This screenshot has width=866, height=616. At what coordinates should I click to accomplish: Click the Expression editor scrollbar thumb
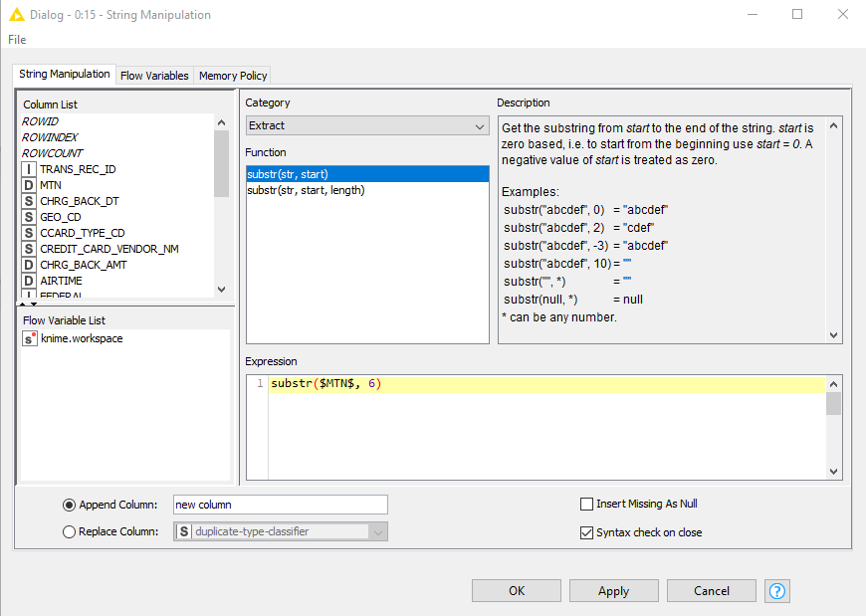tap(834, 403)
